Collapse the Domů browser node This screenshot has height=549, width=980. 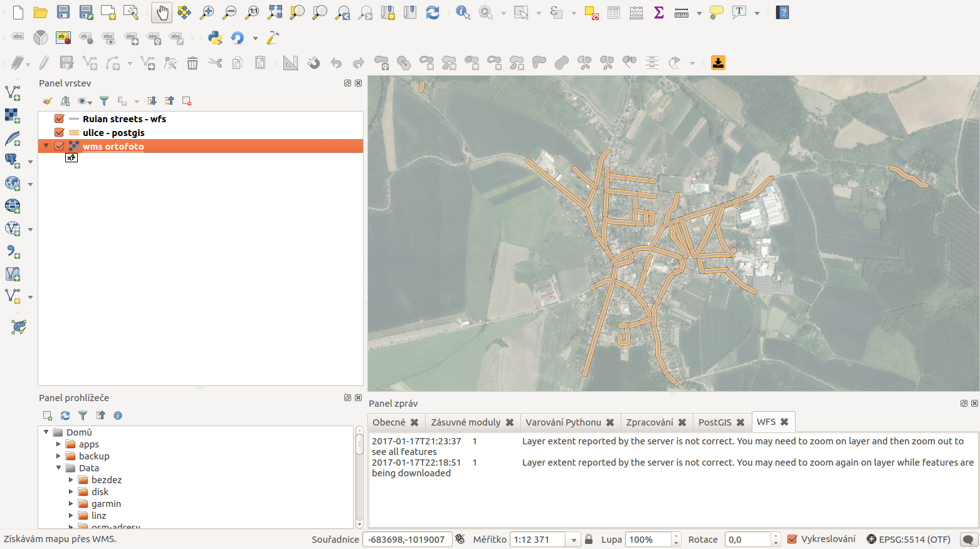(46, 432)
